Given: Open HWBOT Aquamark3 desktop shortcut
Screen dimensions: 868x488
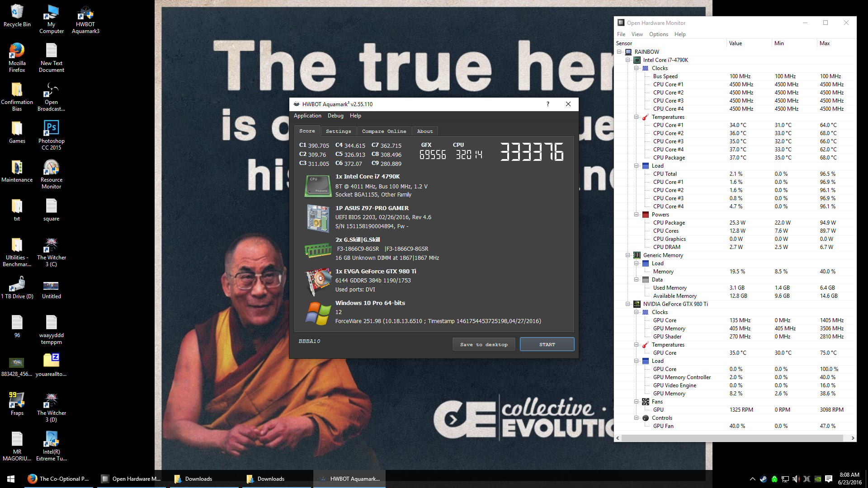Looking at the screenshot, I should pyautogui.click(x=85, y=19).
